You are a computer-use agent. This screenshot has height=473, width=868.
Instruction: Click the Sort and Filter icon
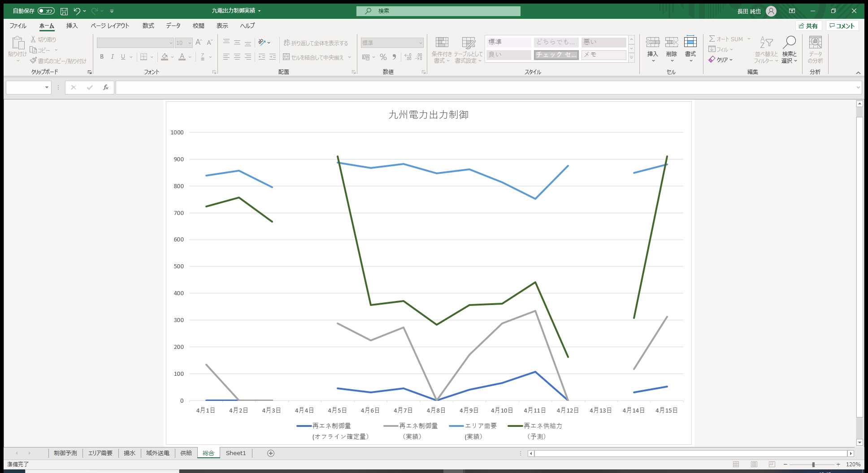766,43
